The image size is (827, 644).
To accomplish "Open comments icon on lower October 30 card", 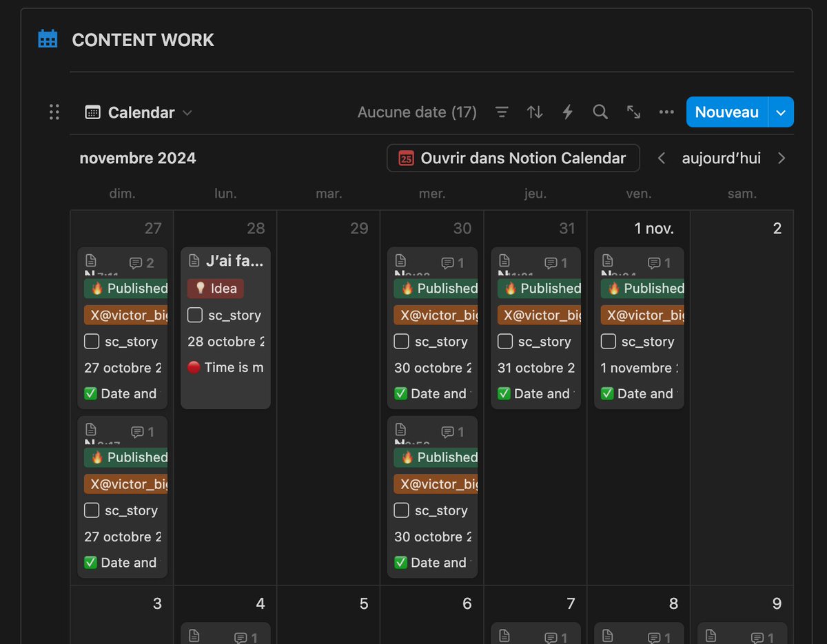I will point(452,432).
